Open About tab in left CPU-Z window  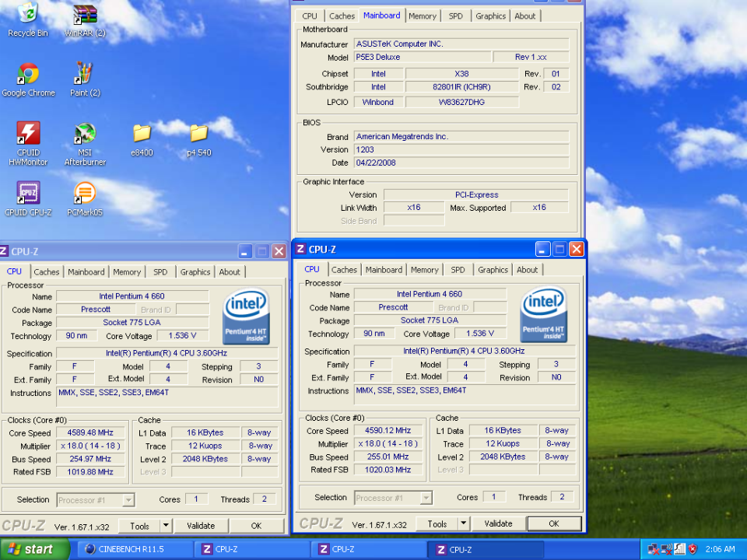tap(230, 272)
